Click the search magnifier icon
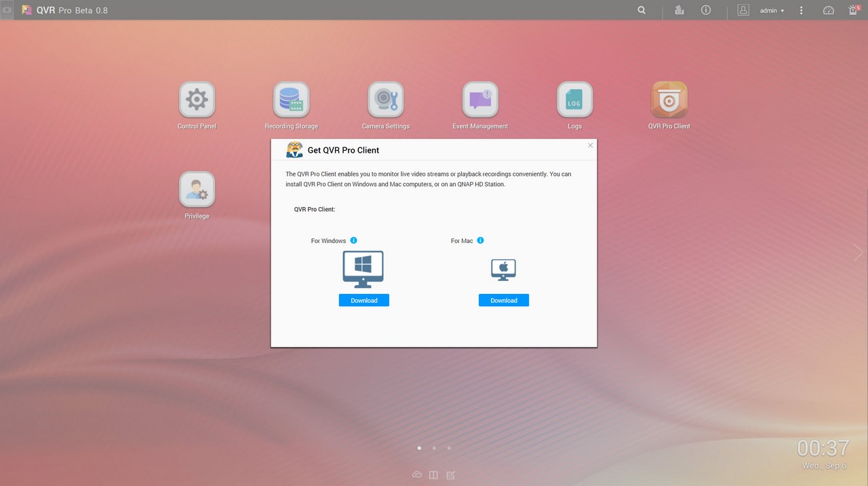Screen dimensions: 868x486 click(x=642, y=10)
